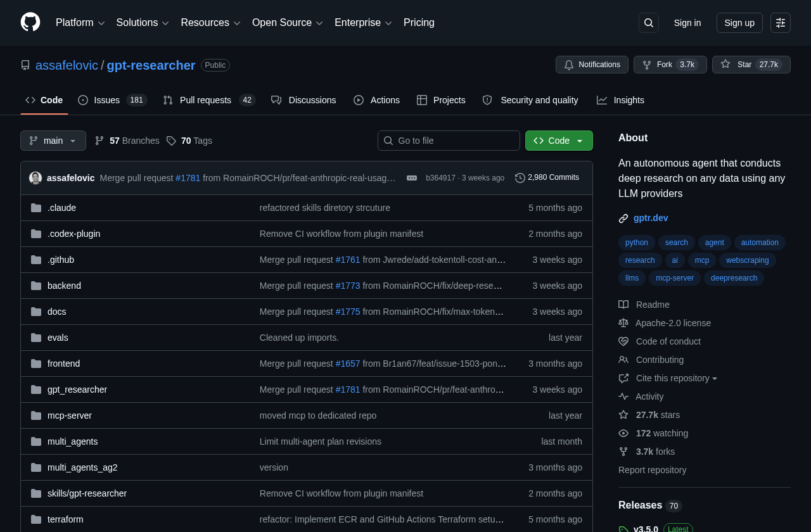Open the Actions tab
Image resolution: width=811 pixels, height=532 pixels.
coord(377,100)
